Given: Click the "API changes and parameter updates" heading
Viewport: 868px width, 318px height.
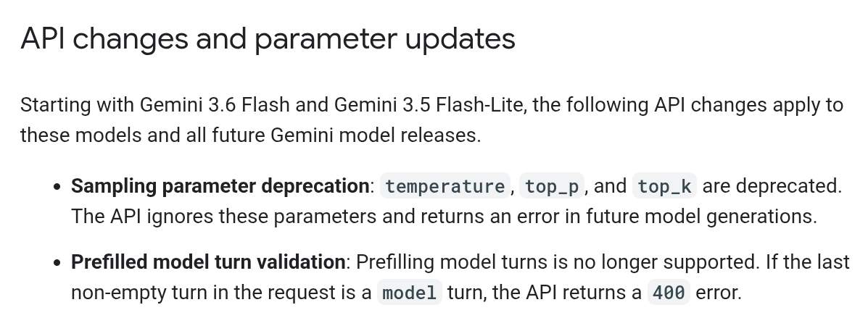Looking at the screenshot, I should [x=268, y=38].
